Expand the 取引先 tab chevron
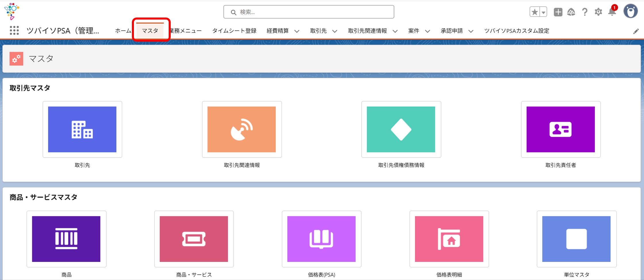 pyautogui.click(x=335, y=31)
